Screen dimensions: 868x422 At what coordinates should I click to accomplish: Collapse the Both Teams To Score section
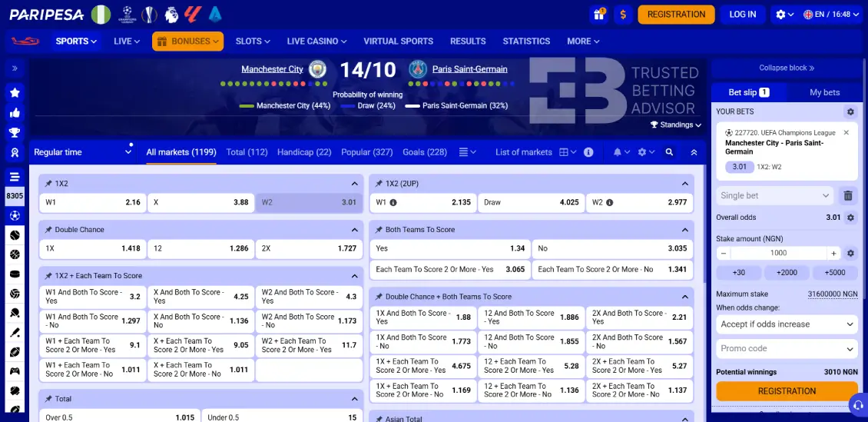[x=684, y=229]
